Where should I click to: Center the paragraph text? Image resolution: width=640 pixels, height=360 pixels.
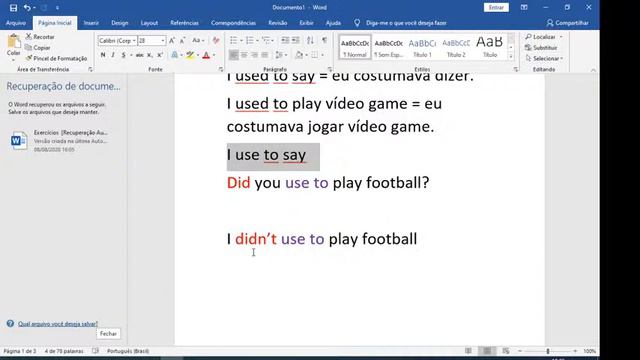pos(244,55)
